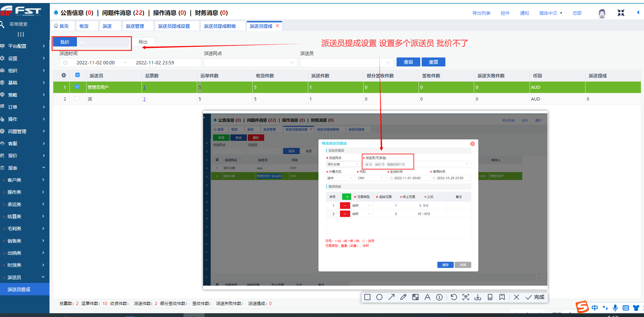Click the FST Express logo
Viewport: 644px width, 317px height.
(21, 11)
